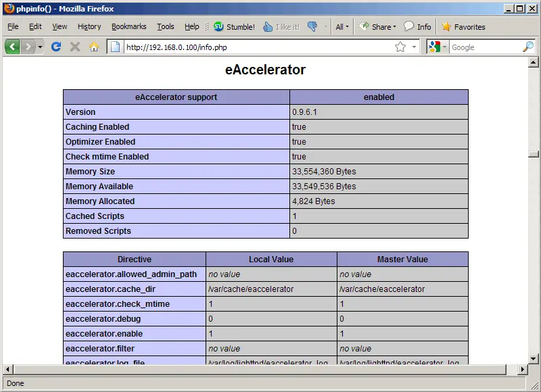Click the eaccelerator.enable directive name

[x=104, y=333]
